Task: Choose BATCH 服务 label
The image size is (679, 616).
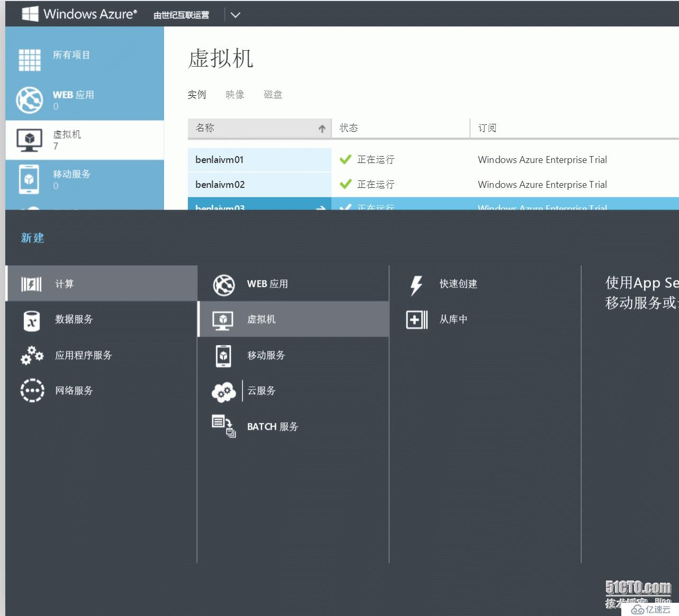Action: pos(273,427)
